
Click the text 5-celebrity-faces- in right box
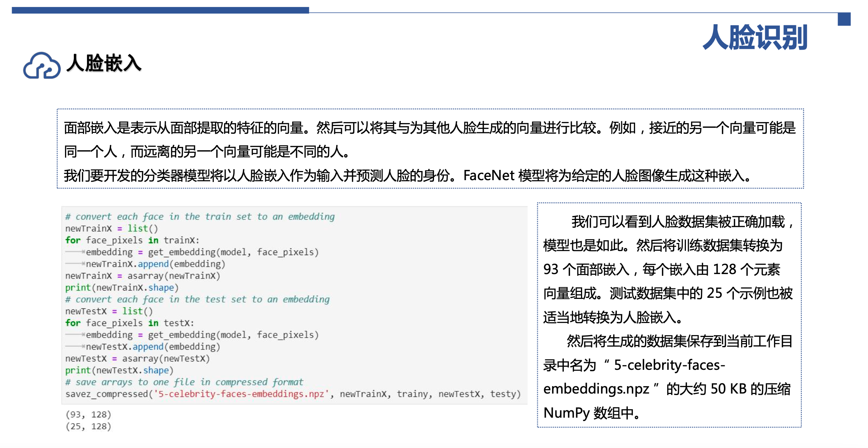pyautogui.click(x=669, y=365)
